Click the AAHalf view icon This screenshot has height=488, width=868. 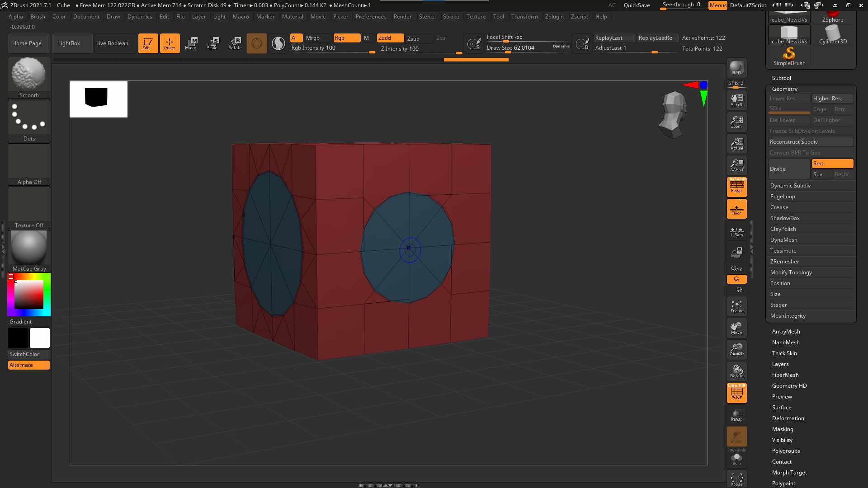tap(736, 165)
